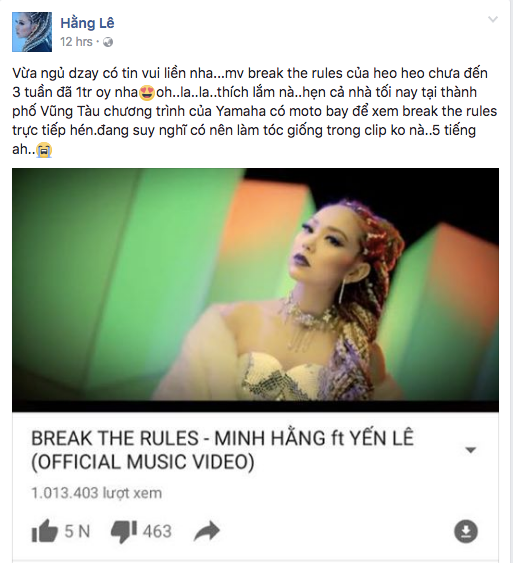Screen dimensions: 513x563
Task: Expand video description arrow beside title
Action: (x=470, y=450)
